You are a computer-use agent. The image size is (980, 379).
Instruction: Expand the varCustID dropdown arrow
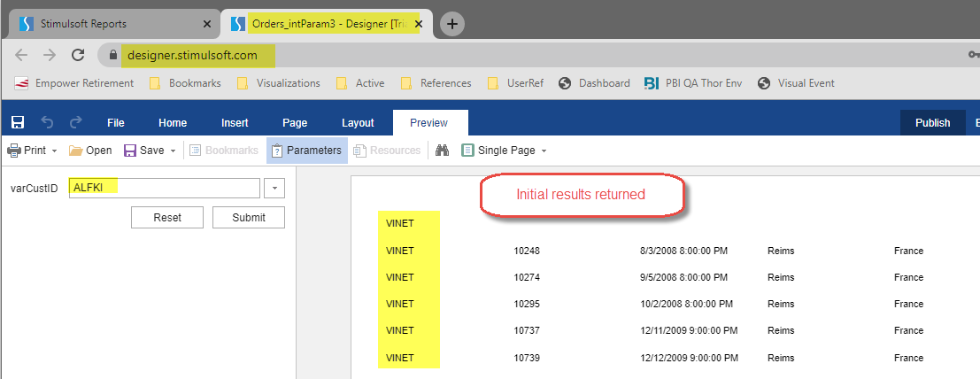(274, 188)
